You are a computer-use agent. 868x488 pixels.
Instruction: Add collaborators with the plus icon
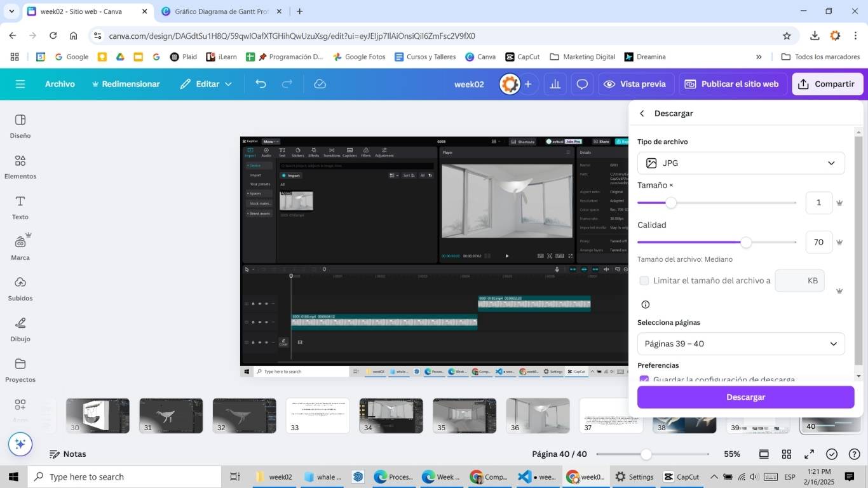pyautogui.click(x=527, y=84)
